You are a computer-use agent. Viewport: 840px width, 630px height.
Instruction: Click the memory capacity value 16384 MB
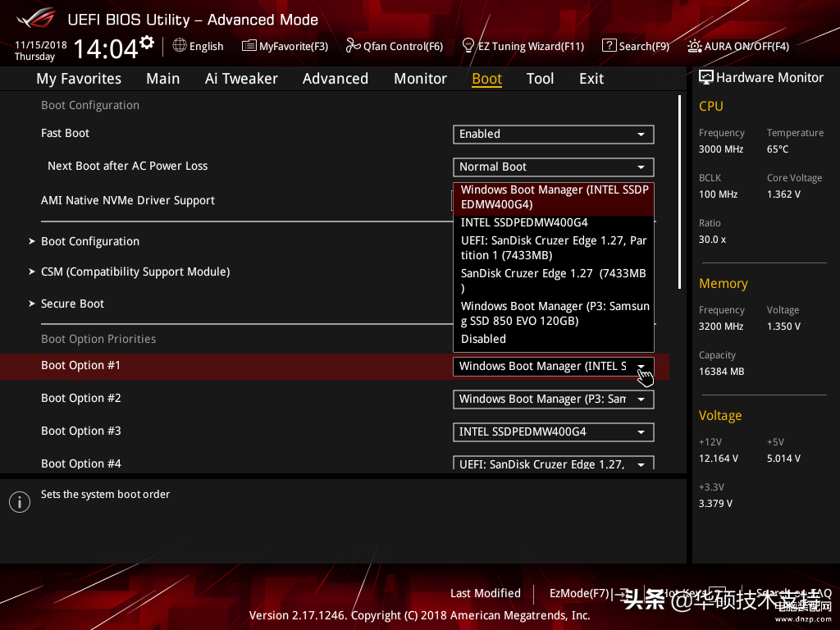pyautogui.click(x=722, y=372)
